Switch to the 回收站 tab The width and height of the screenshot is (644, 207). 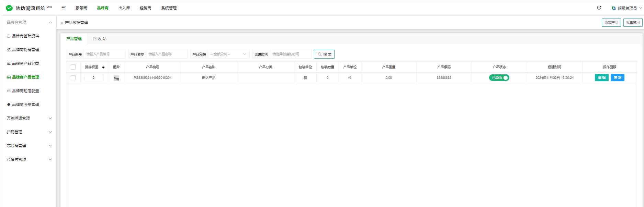pos(100,39)
